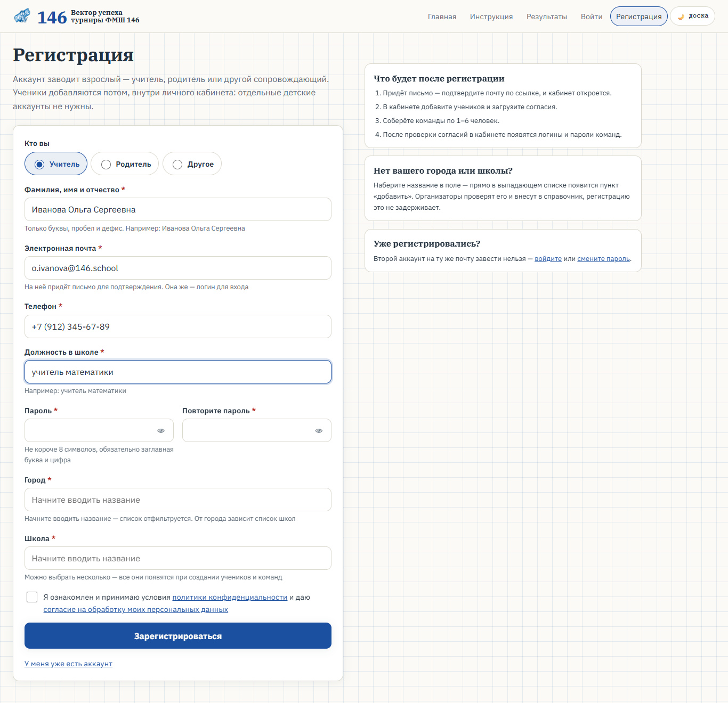
Task: Choose the Родитель radio option
Action: pos(125,164)
